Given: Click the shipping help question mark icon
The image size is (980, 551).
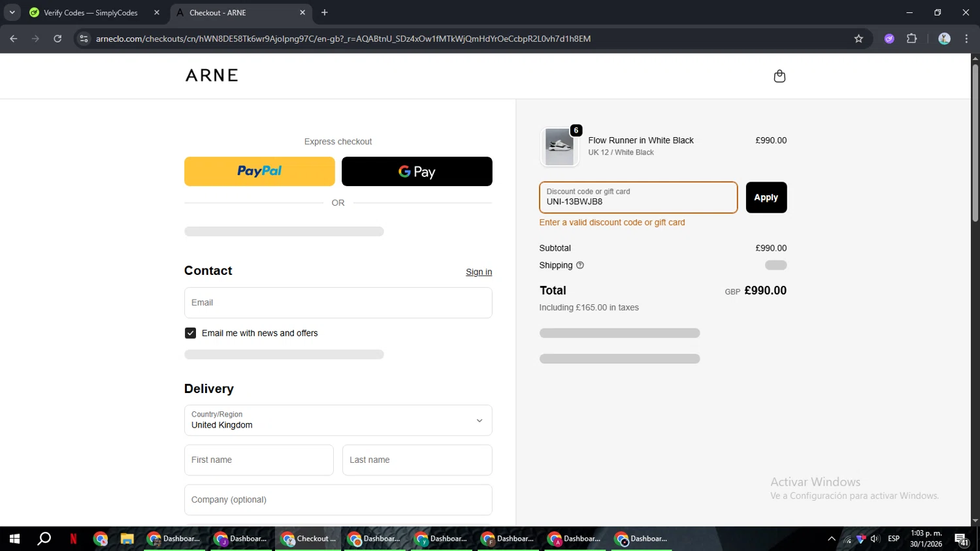Looking at the screenshot, I should coord(580,265).
